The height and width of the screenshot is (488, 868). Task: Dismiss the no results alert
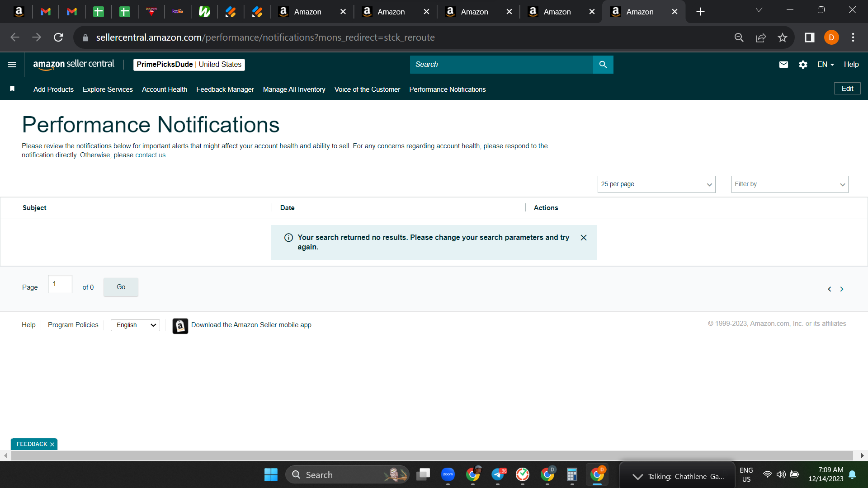click(x=584, y=238)
